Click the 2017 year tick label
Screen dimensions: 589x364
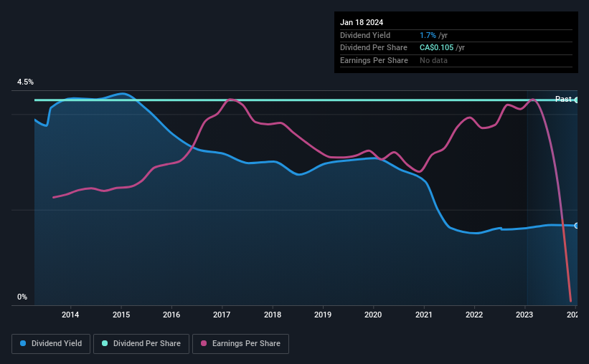point(222,315)
